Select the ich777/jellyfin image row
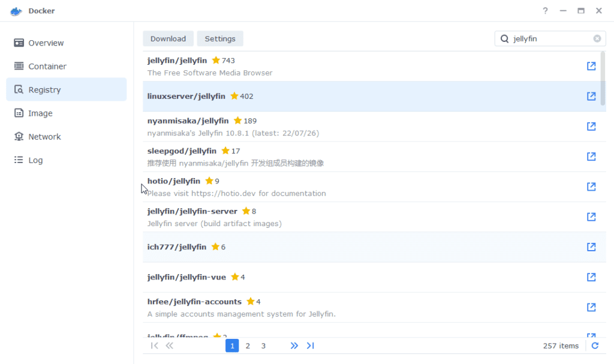This screenshot has width=614, height=364. coord(374,247)
